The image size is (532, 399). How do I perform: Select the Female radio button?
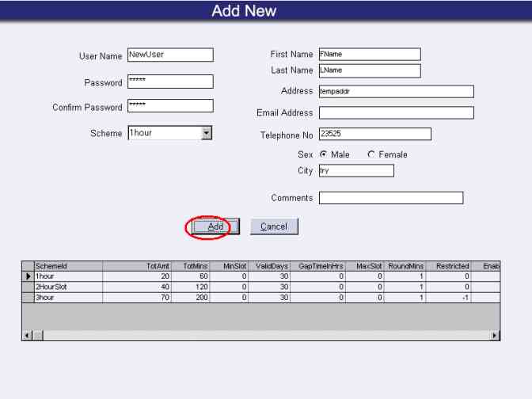coord(371,155)
